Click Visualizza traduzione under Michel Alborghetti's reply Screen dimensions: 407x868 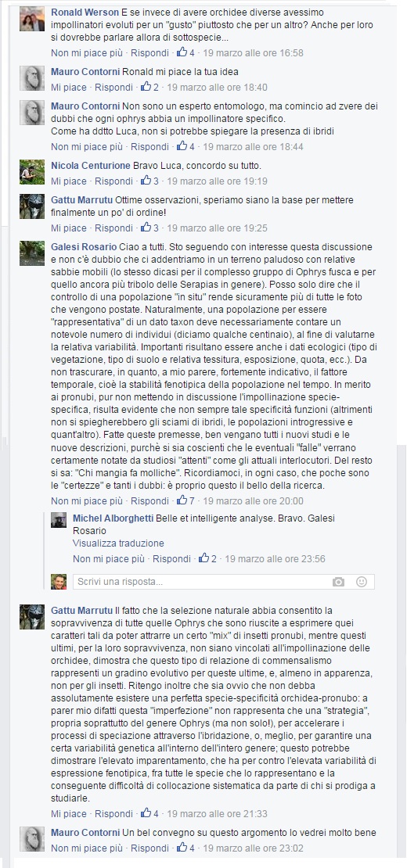tap(118, 543)
